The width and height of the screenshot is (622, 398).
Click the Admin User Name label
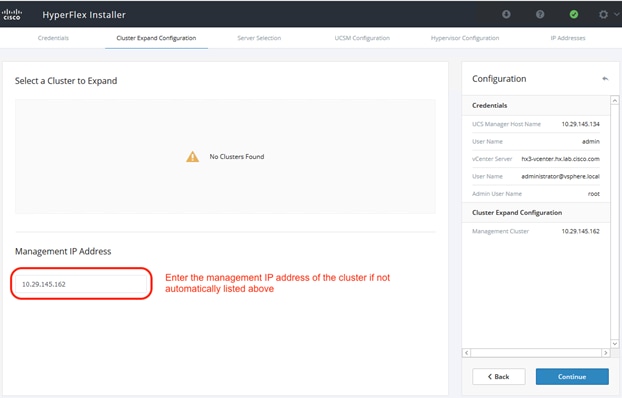click(497, 194)
